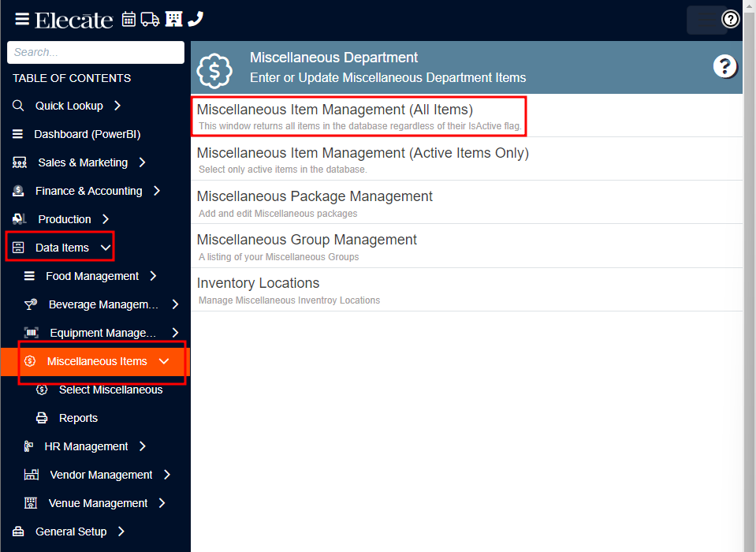This screenshot has width=756, height=552.
Task: Click the Beverage Management cocktail icon
Action: click(31, 304)
